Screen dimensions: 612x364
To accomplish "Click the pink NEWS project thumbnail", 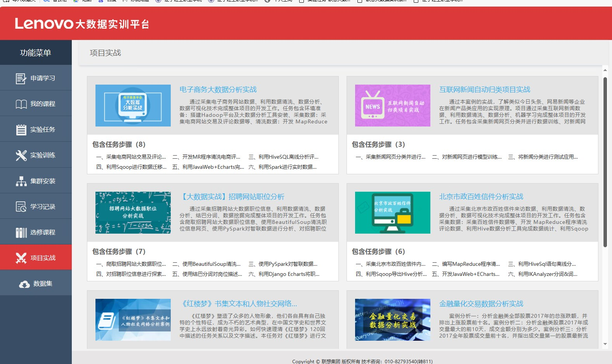I will point(392,106).
